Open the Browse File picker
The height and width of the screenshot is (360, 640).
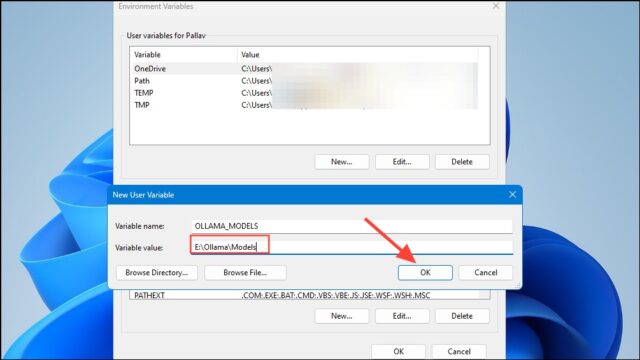(245, 272)
